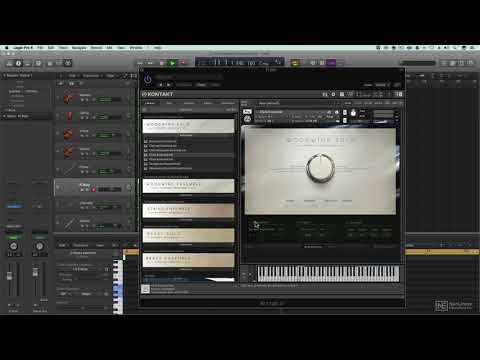Open the Help menu in the menu bar
Screen dimensions: 480x360
(158, 48)
